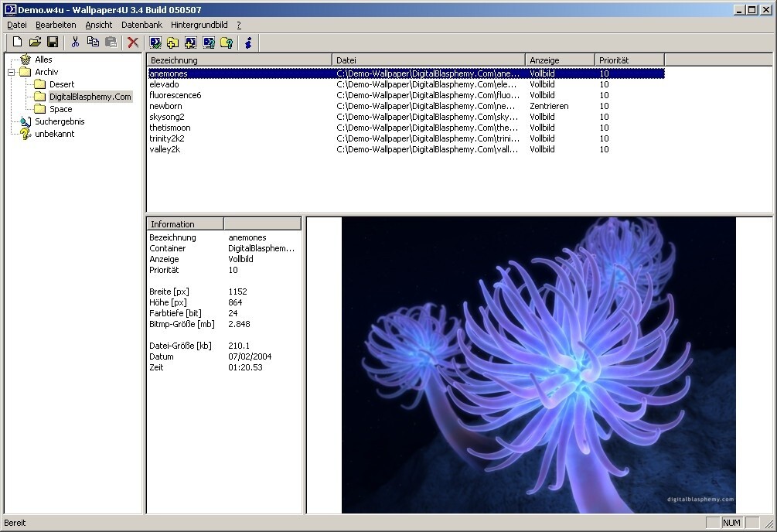Open the Space folder in tree
Viewport: 777px width, 532px height.
(x=60, y=109)
